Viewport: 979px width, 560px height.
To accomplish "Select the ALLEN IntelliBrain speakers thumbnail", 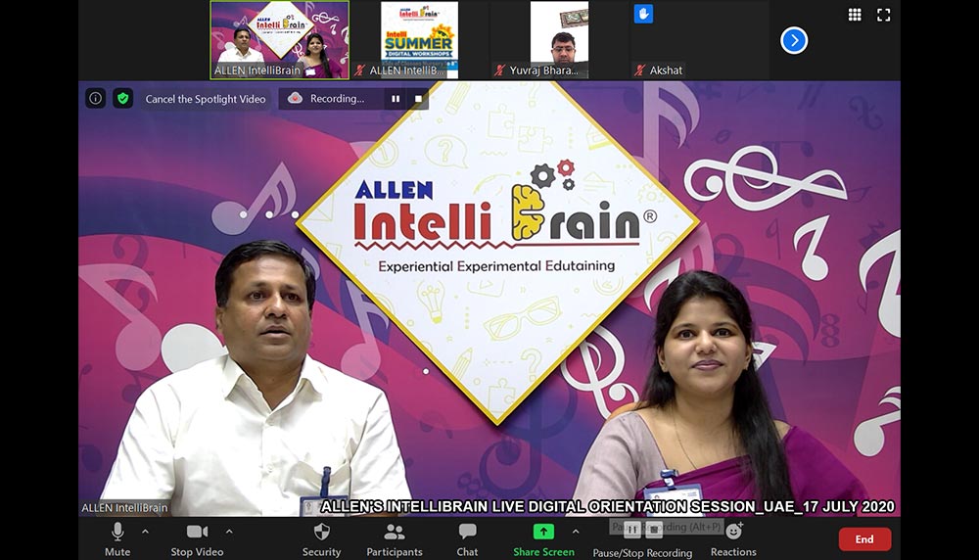I will [x=280, y=40].
